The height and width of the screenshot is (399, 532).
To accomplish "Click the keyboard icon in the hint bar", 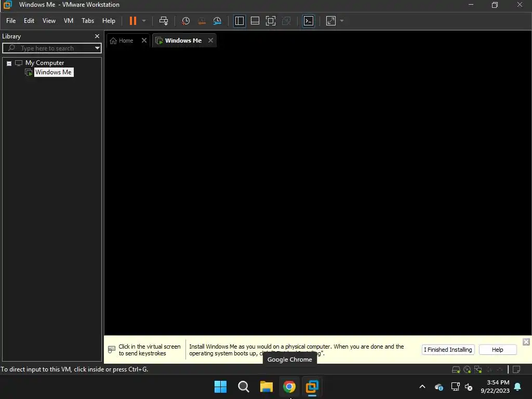I will click(x=111, y=349).
